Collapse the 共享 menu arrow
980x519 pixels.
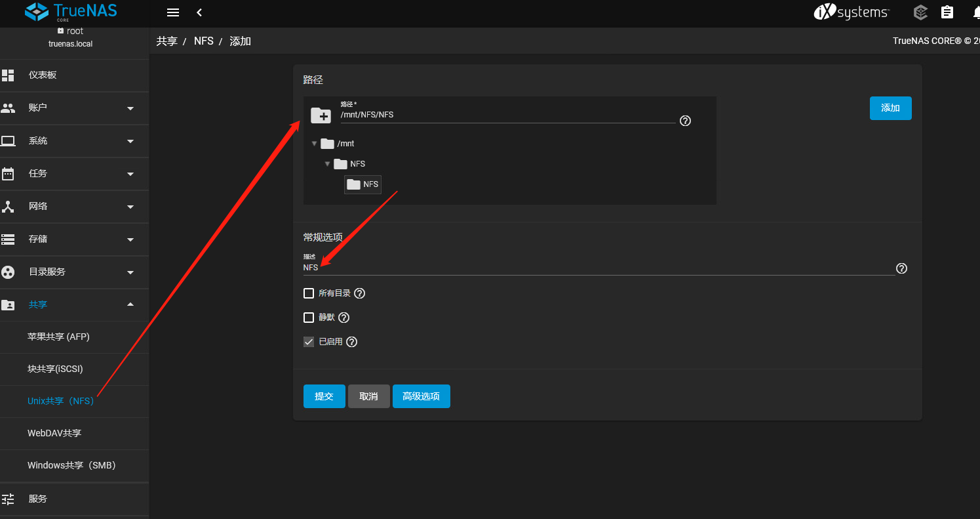130,304
